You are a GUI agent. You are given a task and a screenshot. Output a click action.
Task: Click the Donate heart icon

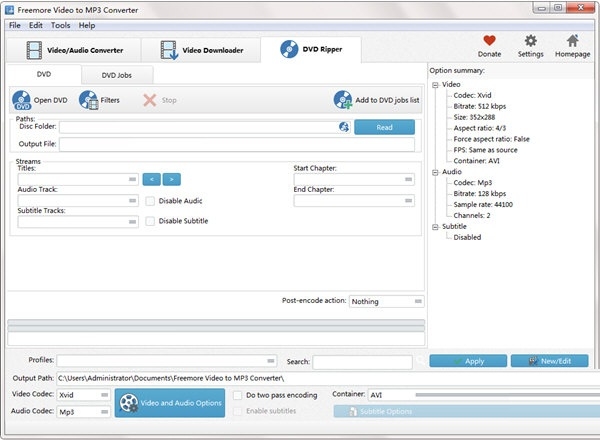pos(489,41)
